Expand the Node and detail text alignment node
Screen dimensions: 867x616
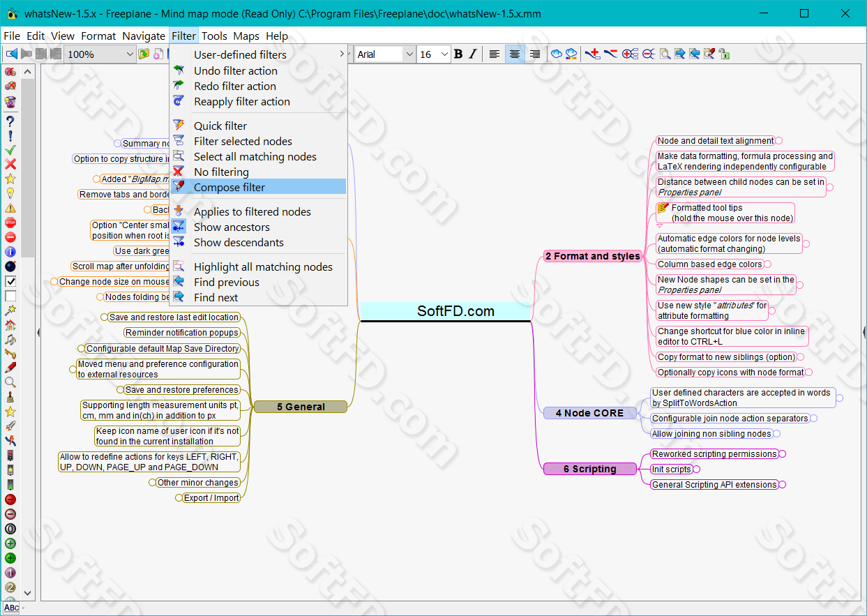point(779,141)
